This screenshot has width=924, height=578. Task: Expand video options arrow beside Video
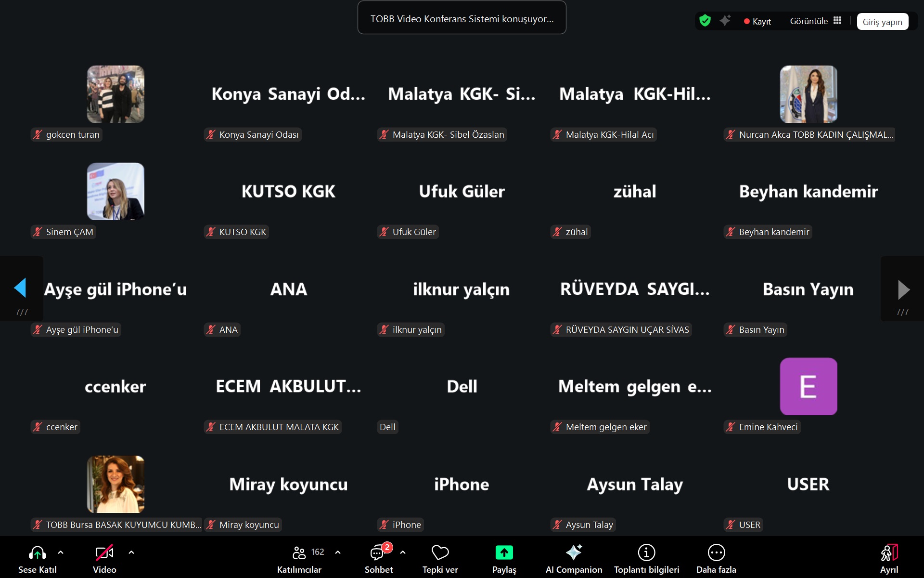tap(131, 552)
